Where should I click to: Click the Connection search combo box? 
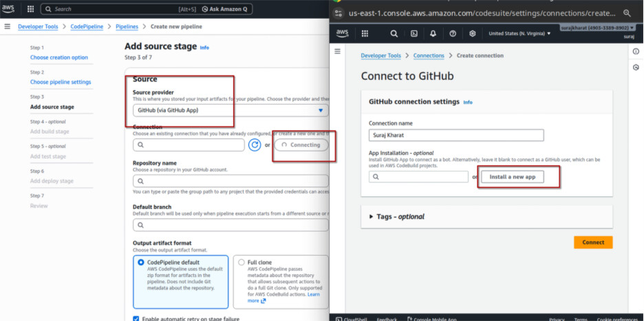pyautogui.click(x=189, y=145)
